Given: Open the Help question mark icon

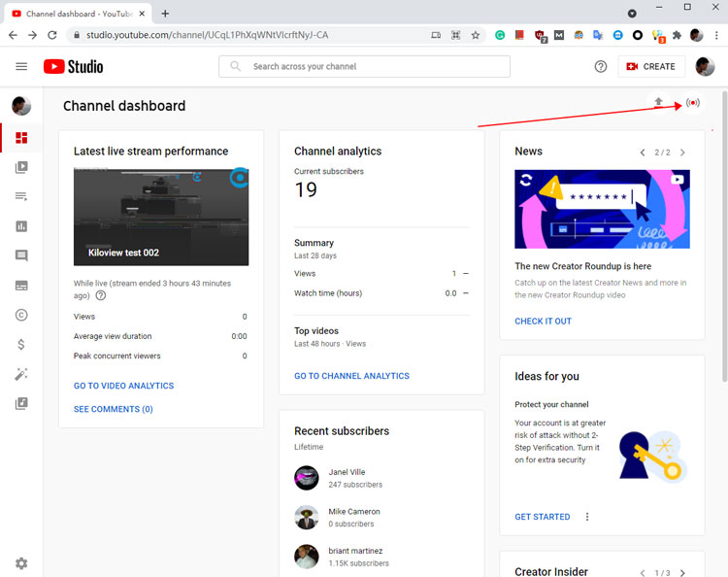Looking at the screenshot, I should tap(600, 66).
